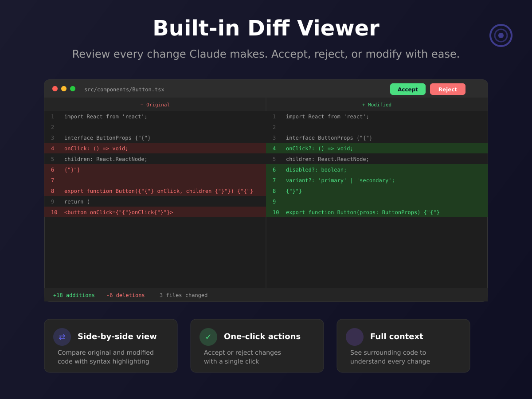Viewport: 532px width, 399px height.
Task: Click the +18 additions counter
Action: click(x=74, y=295)
